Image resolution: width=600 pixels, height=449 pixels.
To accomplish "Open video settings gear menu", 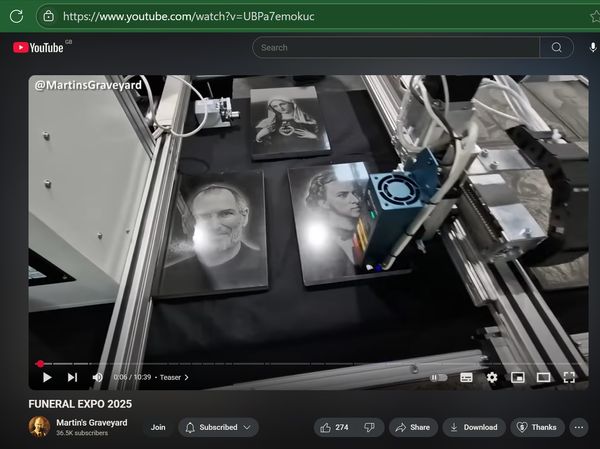I will (492, 377).
